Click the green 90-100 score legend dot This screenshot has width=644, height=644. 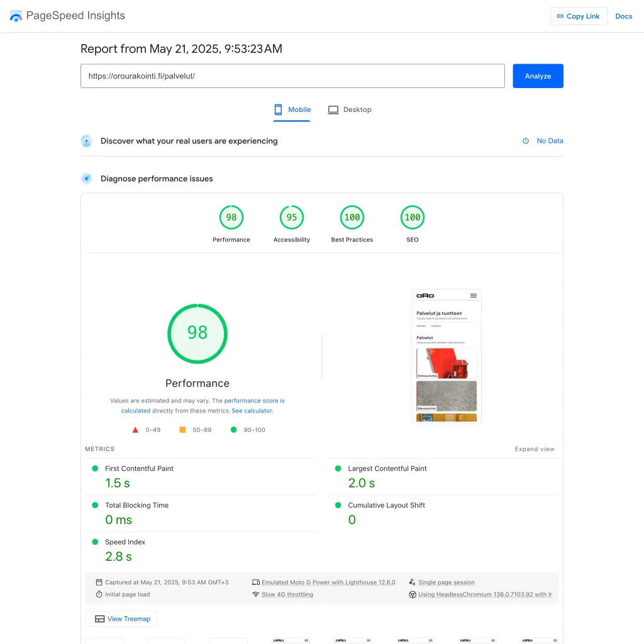coord(235,430)
